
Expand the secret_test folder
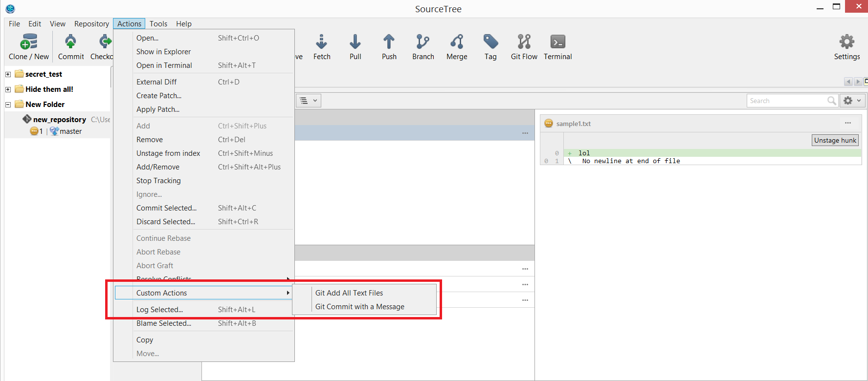coord(8,74)
